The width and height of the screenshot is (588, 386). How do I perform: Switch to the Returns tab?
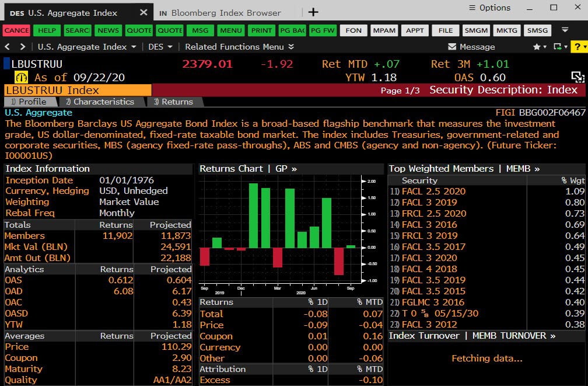pyautogui.click(x=174, y=102)
